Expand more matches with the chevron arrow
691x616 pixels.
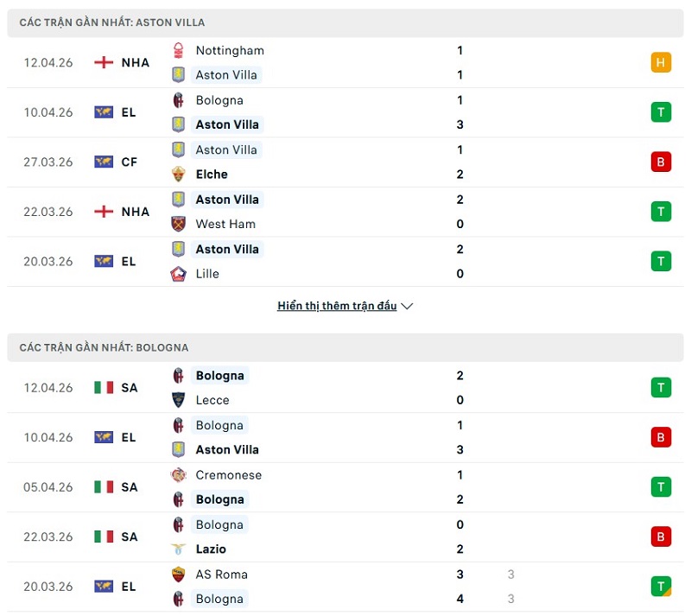tap(407, 305)
